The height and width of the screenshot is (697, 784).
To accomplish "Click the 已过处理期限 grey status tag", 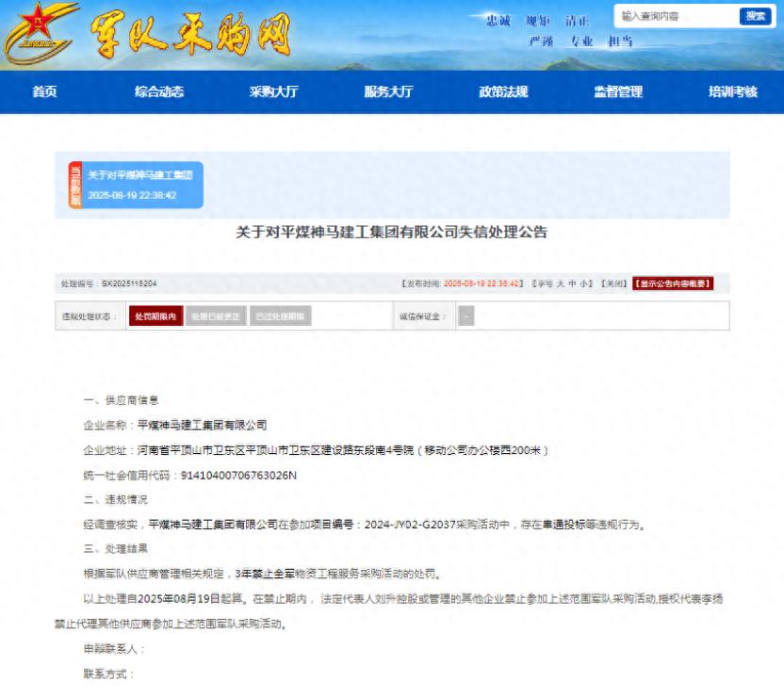I will 281,316.
